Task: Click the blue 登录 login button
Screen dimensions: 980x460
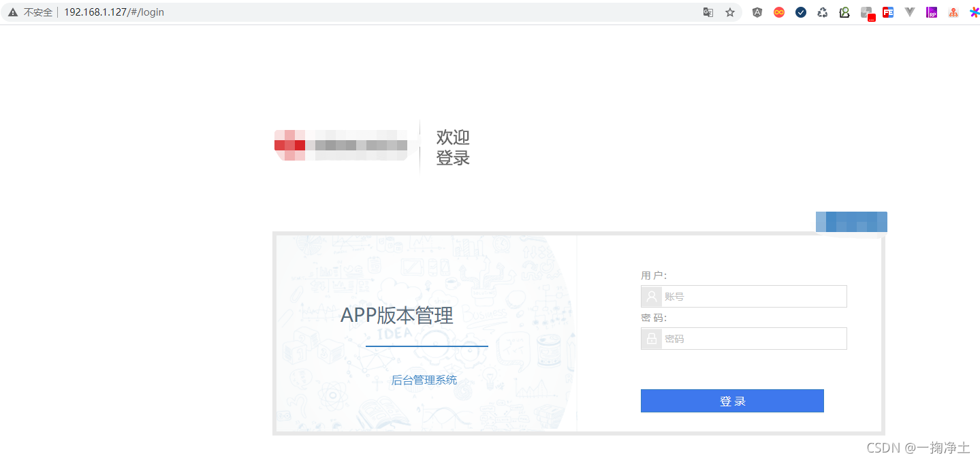Action: pos(732,401)
